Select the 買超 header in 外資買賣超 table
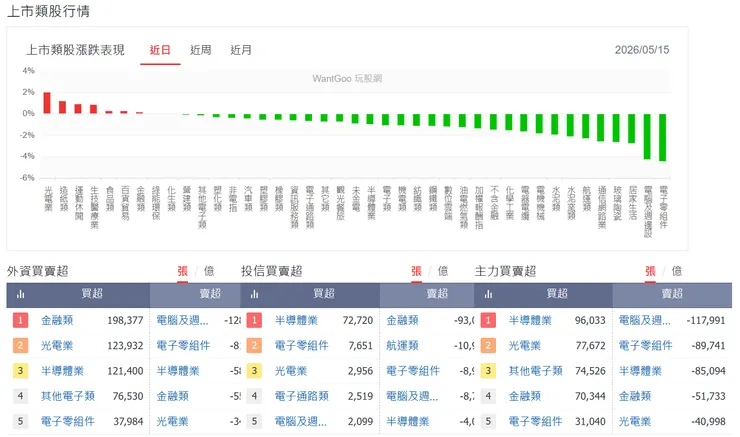740x437 pixels. point(92,294)
